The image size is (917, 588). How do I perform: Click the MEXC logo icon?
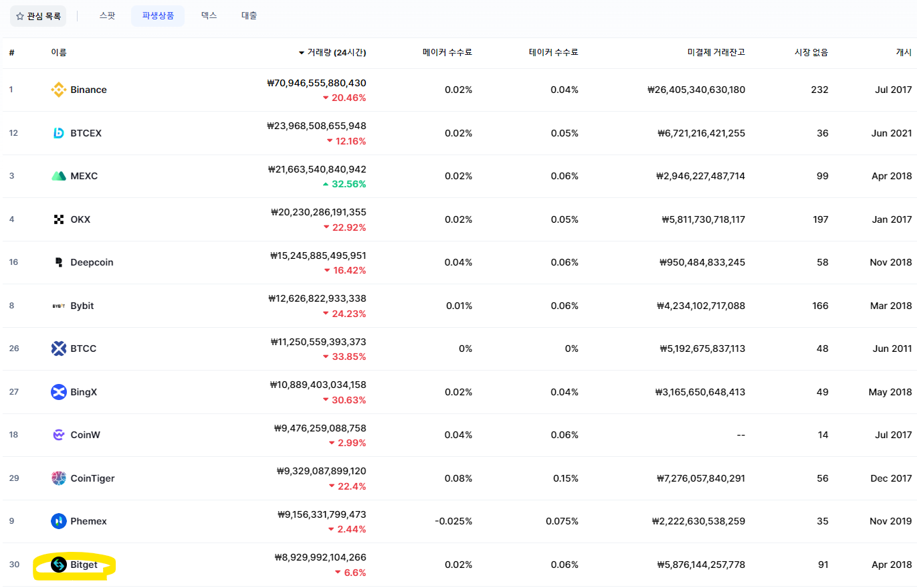coord(59,176)
